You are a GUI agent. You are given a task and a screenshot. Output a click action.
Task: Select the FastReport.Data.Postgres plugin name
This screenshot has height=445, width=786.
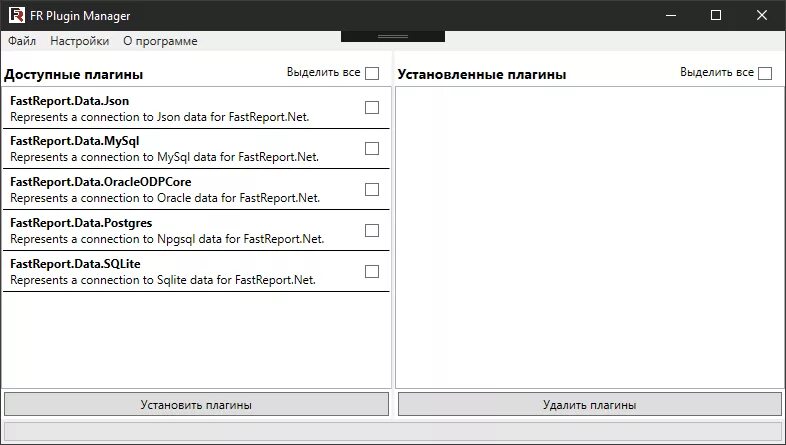pos(81,222)
